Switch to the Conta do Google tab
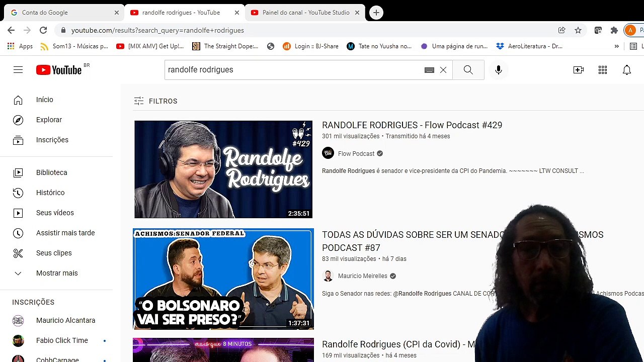Viewport: 644px width, 362px height. point(64,13)
